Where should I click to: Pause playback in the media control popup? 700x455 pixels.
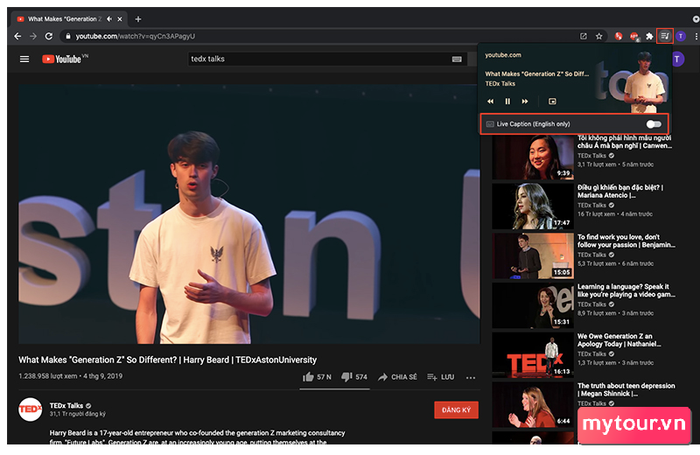508,101
